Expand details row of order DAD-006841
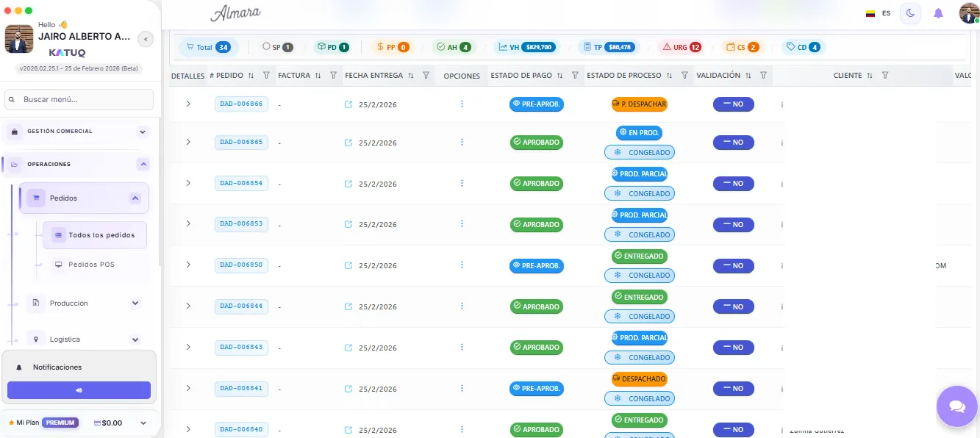The image size is (980, 438). (188, 387)
